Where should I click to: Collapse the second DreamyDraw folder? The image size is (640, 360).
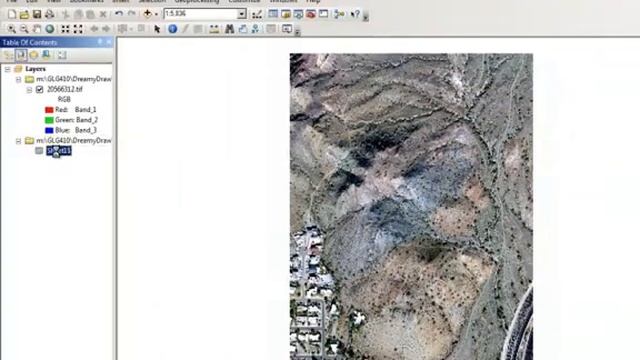[x=19, y=141]
